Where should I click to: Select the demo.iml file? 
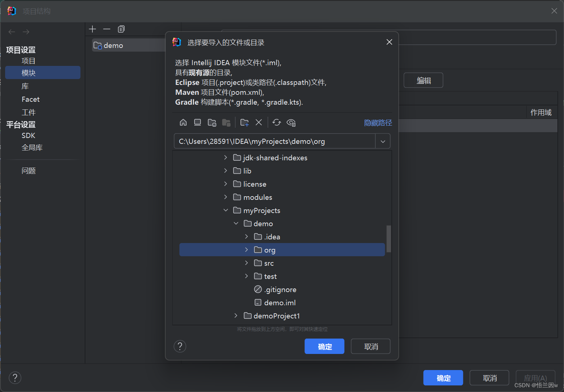tap(282, 302)
